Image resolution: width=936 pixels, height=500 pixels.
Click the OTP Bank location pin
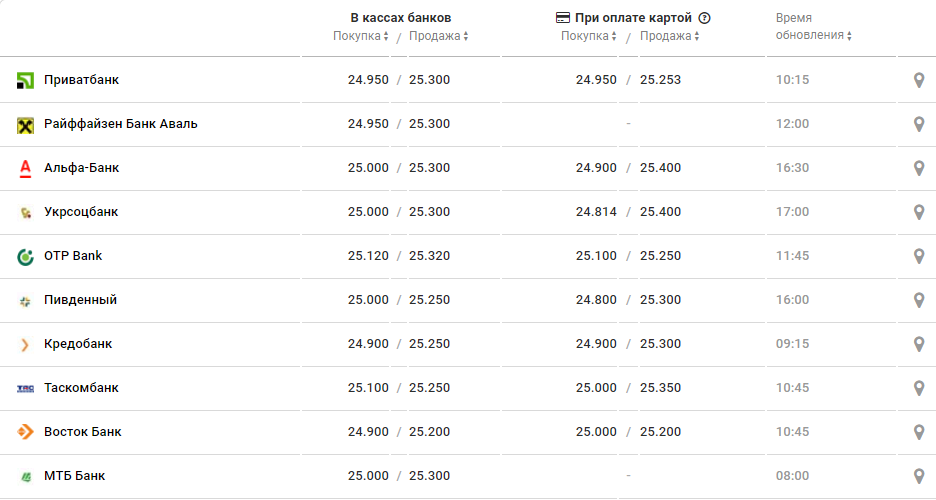(x=919, y=256)
